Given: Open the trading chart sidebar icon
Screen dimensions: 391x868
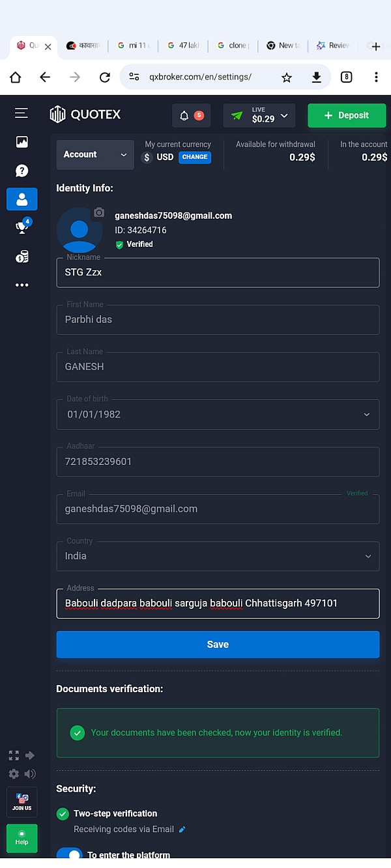Looking at the screenshot, I should (x=22, y=142).
